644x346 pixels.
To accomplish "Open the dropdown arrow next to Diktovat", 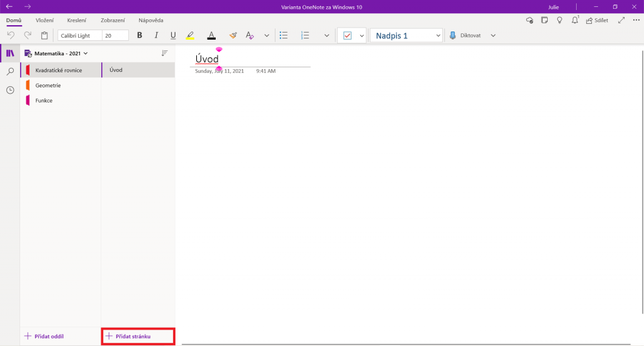I will point(493,36).
